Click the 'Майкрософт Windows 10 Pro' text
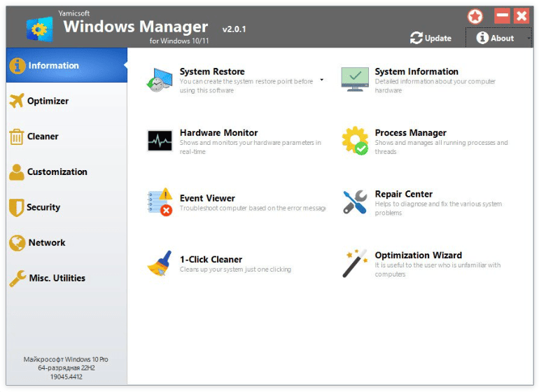 click(66, 359)
